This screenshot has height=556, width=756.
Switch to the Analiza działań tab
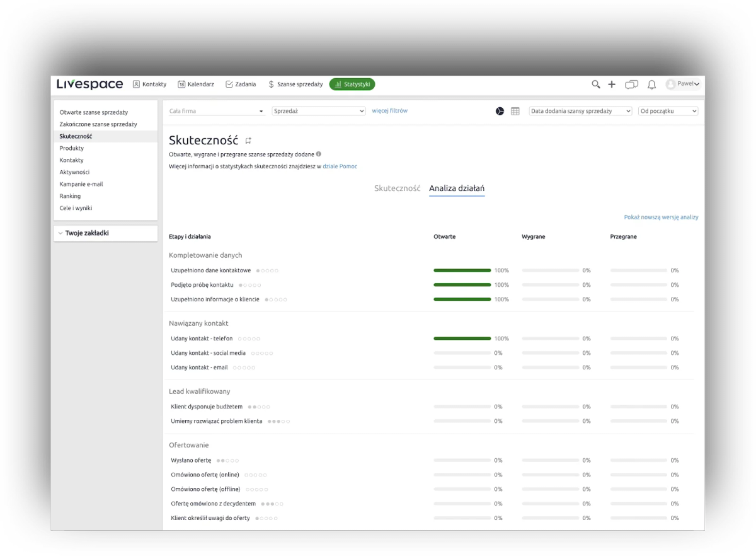click(457, 188)
